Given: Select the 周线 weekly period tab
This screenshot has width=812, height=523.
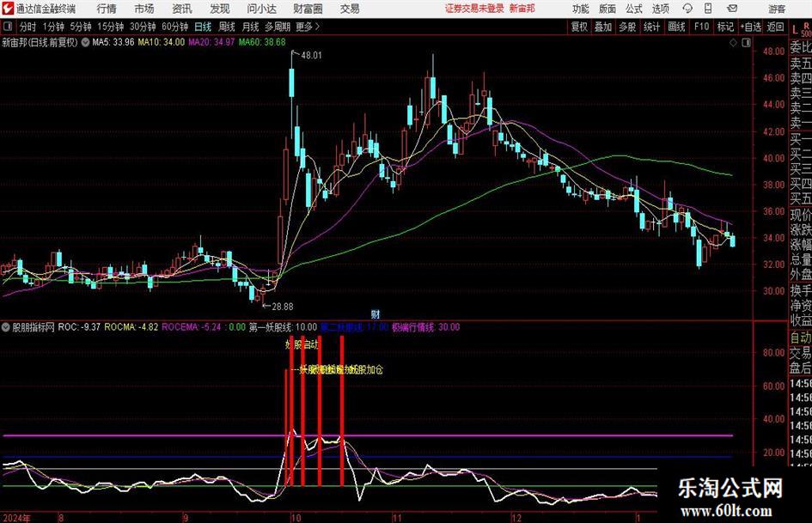Looking at the screenshot, I should coord(227,27).
